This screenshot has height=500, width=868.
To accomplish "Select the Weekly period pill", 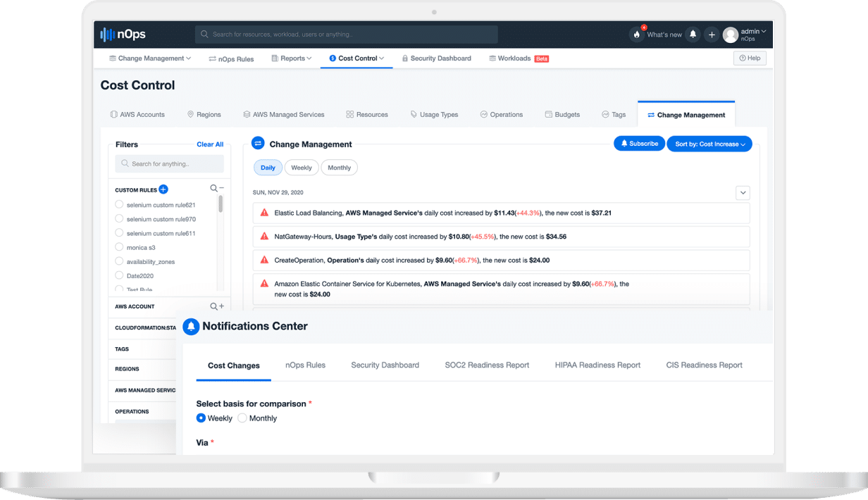I will tap(302, 168).
